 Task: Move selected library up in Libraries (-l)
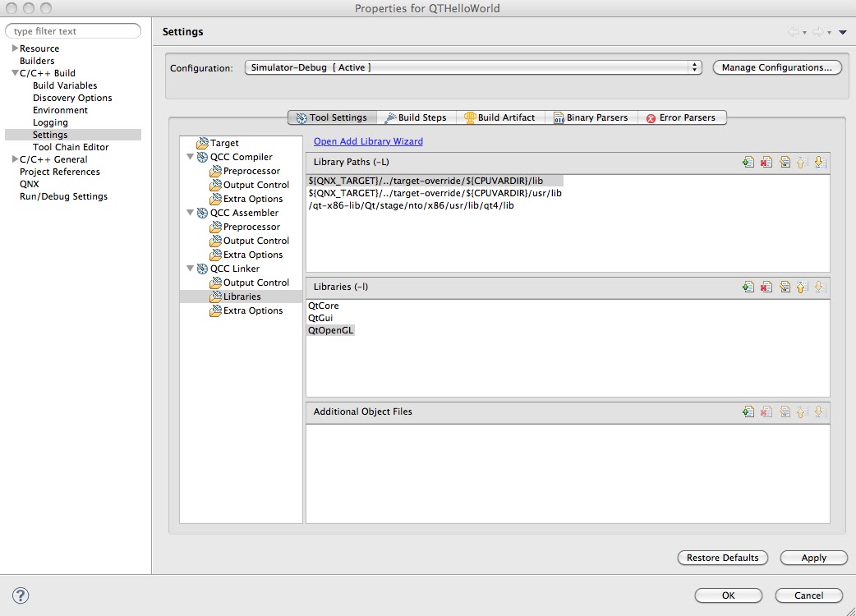click(802, 287)
